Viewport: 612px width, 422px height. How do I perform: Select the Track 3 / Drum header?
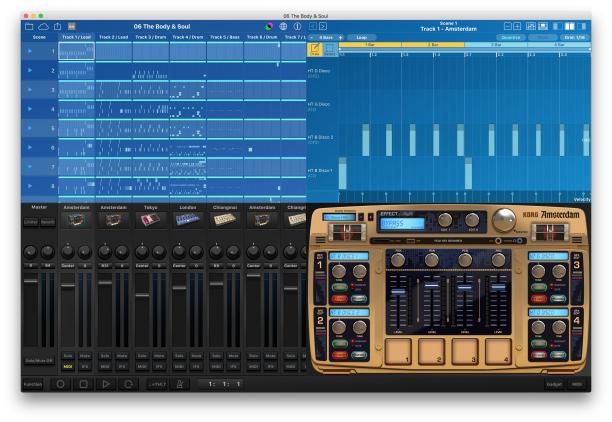(151, 37)
